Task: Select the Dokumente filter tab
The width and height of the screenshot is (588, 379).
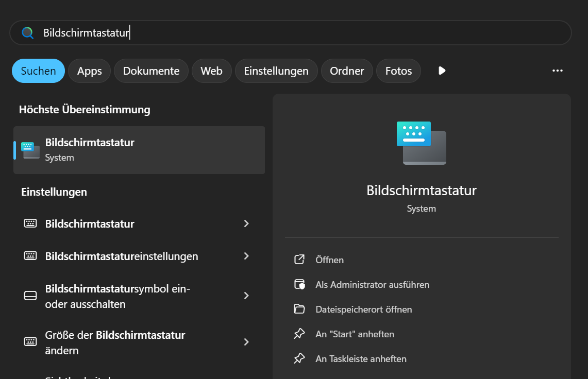Action: pyautogui.click(x=151, y=71)
